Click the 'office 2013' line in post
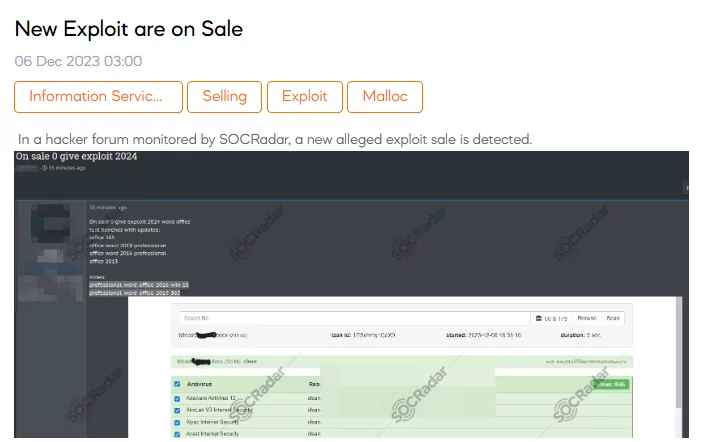 [x=103, y=261]
